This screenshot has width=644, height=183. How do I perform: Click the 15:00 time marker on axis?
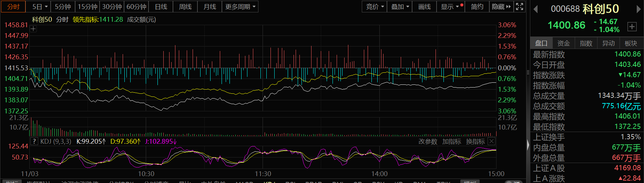pos(496,174)
